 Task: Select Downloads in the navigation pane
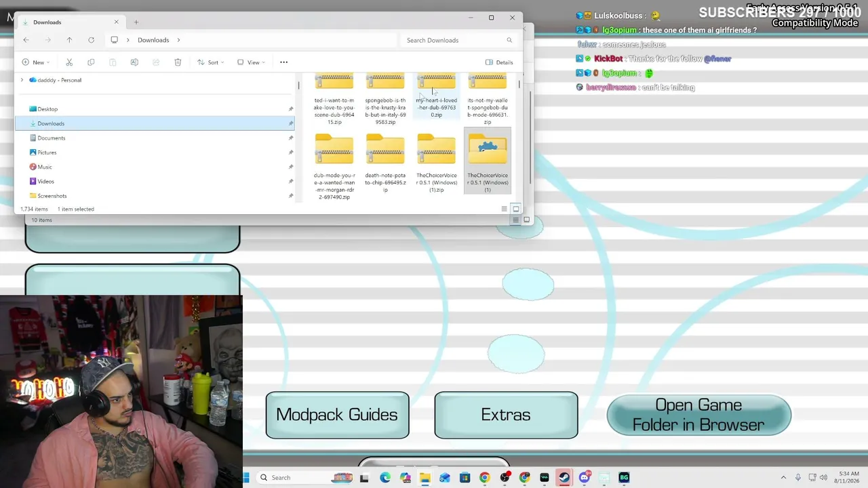coord(155,123)
